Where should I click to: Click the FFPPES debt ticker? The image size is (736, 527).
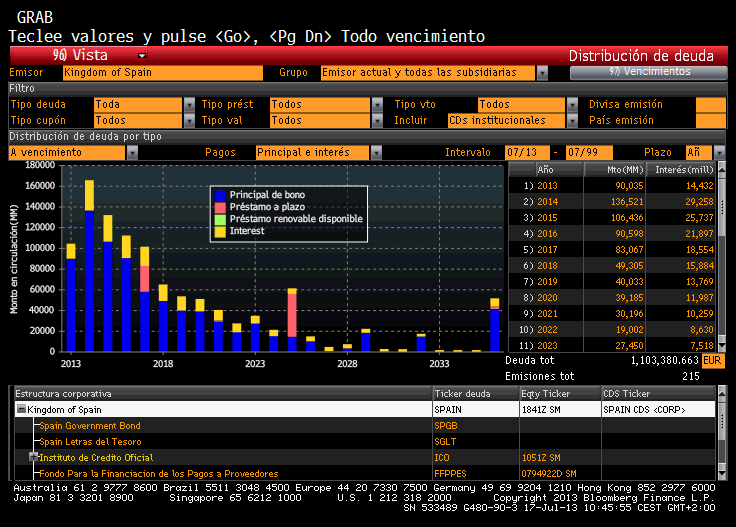coord(450,474)
